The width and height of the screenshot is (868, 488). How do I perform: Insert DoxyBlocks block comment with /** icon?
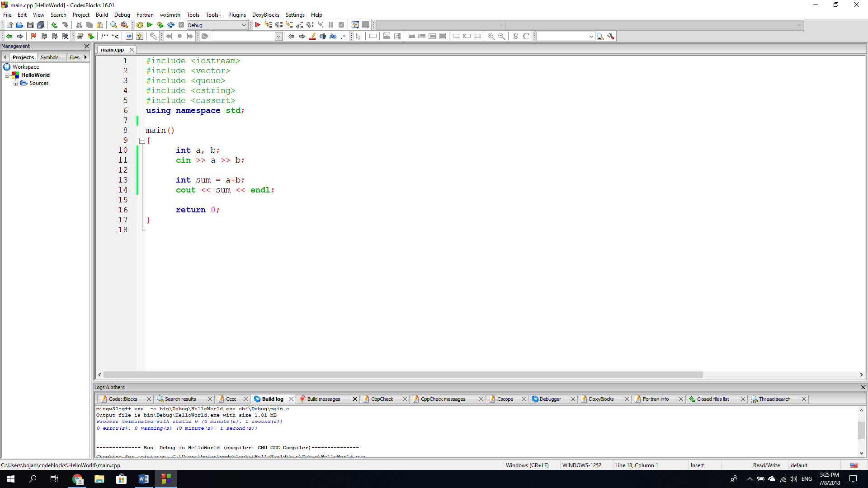pos(105,36)
